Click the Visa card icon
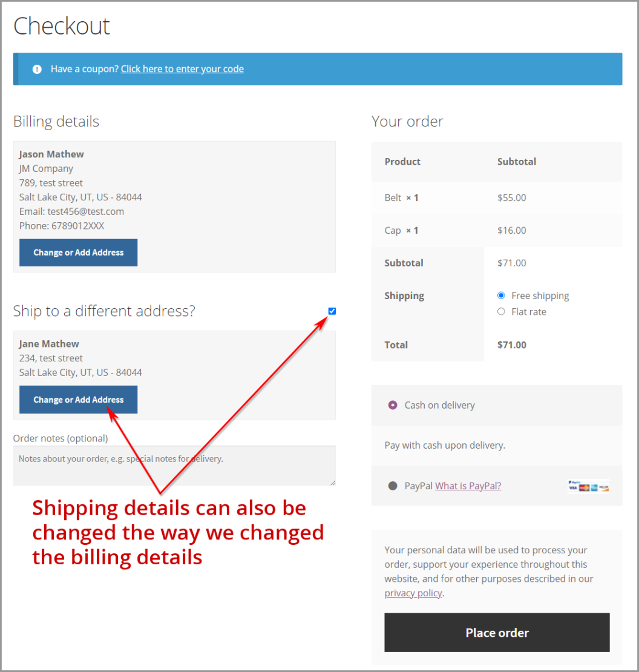 pyautogui.click(x=572, y=488)
